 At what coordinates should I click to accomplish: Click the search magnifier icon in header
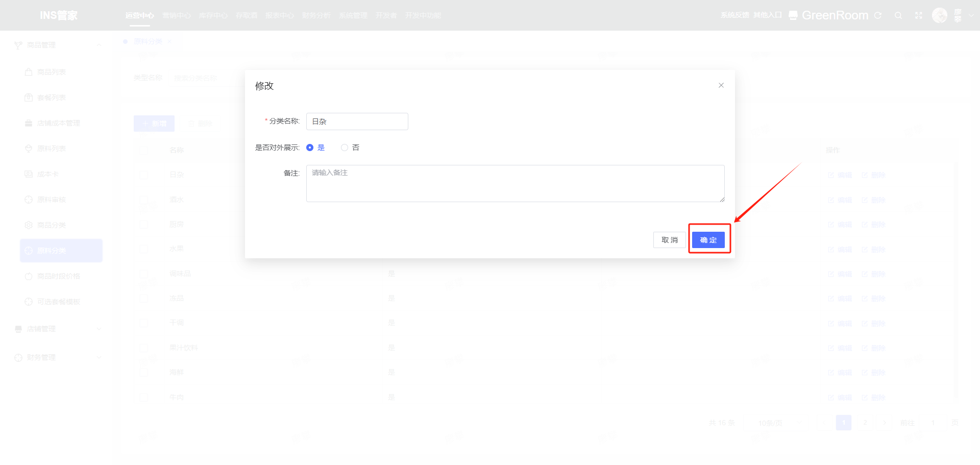pos(898,15)
